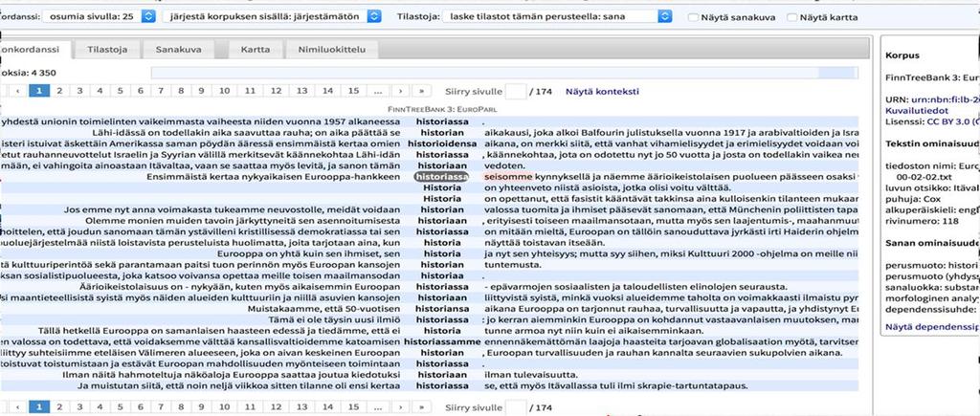Switch to the Kartta tab
This screenshot has width=980, height=416.
[x=257, y=50]
